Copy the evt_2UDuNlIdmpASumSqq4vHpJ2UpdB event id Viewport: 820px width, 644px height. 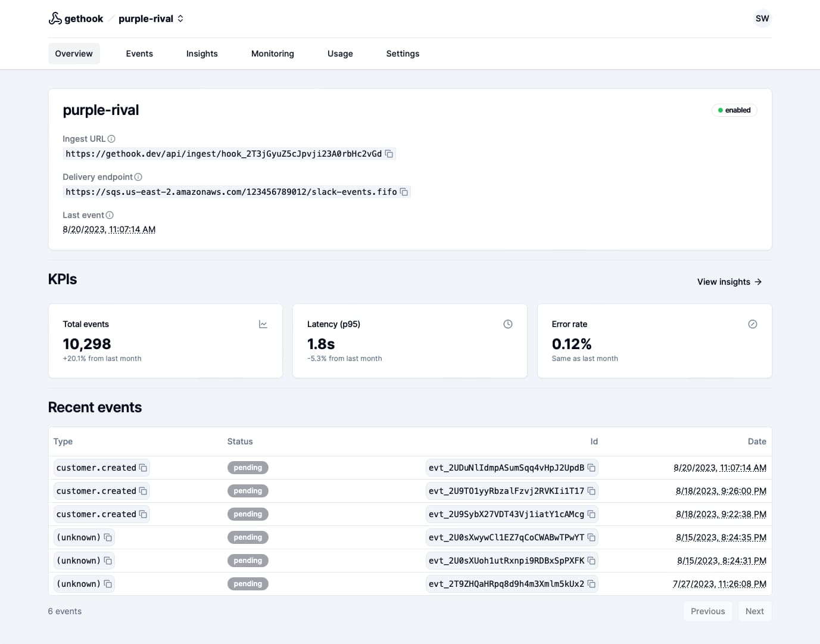click(591, 468)
